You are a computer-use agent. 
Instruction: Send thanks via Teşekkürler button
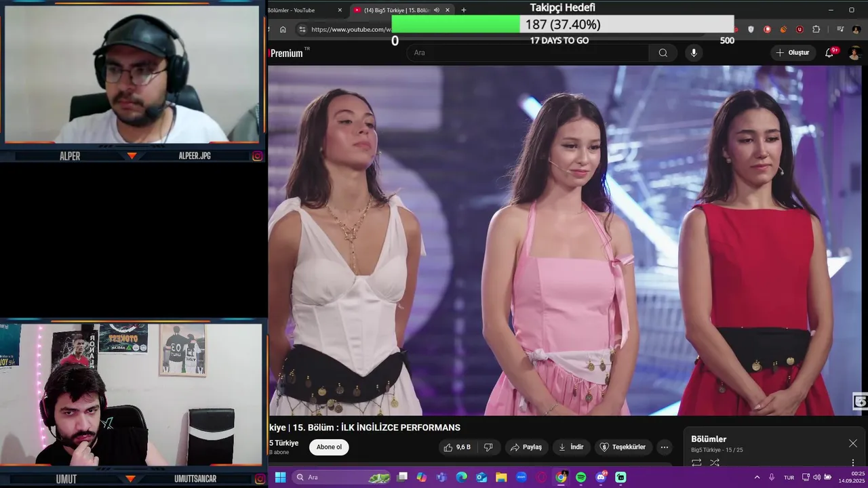click(x=623, y=447)
